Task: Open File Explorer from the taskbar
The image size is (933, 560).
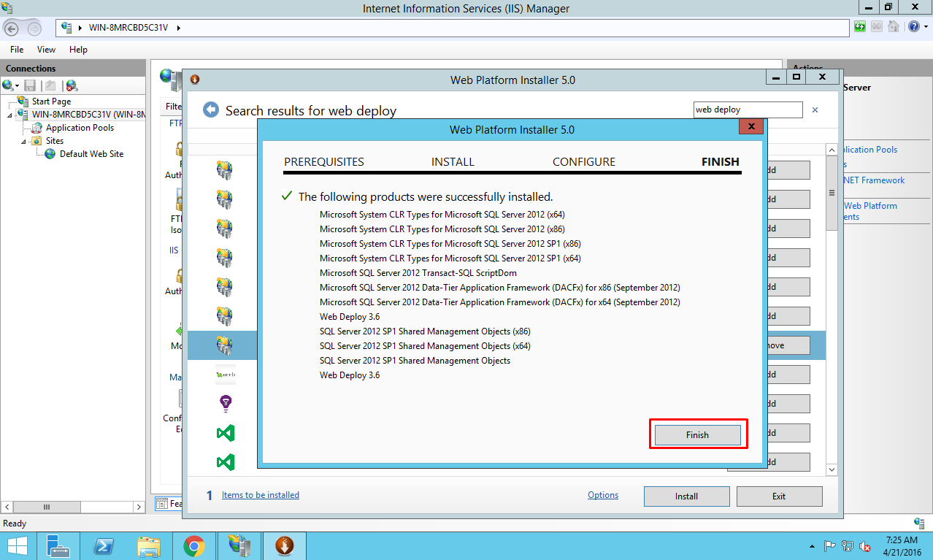Action: tap(148, 545)
